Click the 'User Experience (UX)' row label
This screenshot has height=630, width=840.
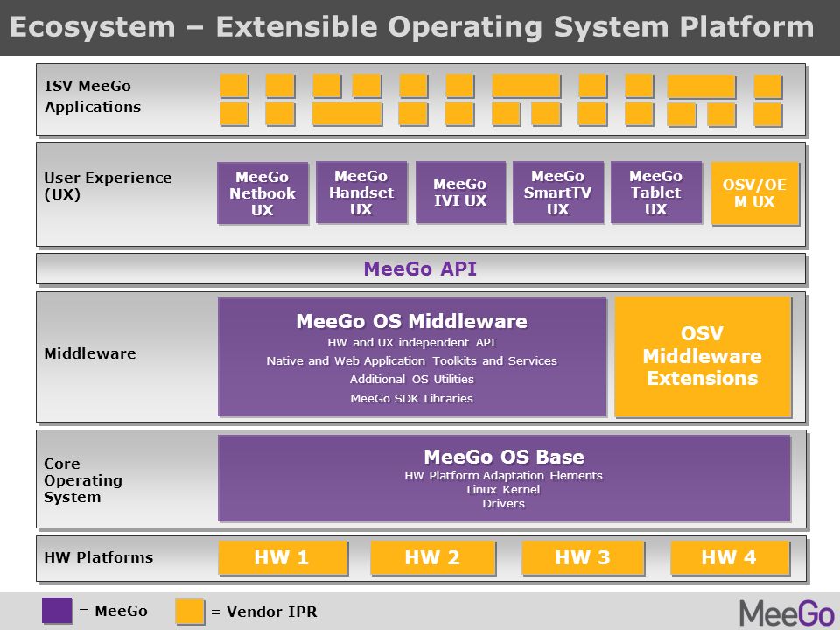(x=108, y=185)
